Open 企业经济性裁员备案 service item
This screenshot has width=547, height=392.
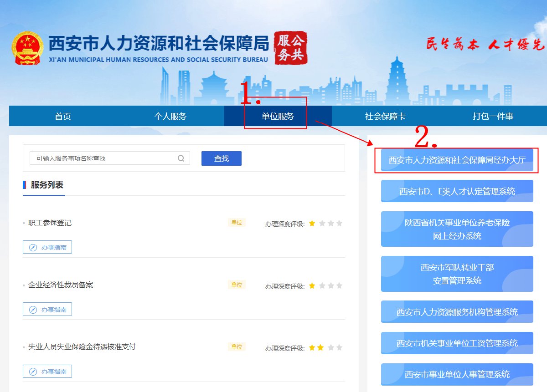pyautogui.click(x=61, y=285)
